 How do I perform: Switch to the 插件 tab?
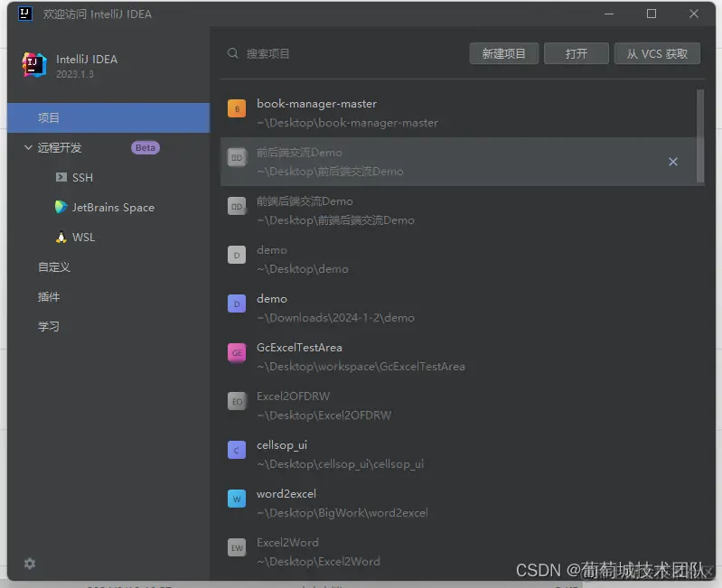coord(49,297)
